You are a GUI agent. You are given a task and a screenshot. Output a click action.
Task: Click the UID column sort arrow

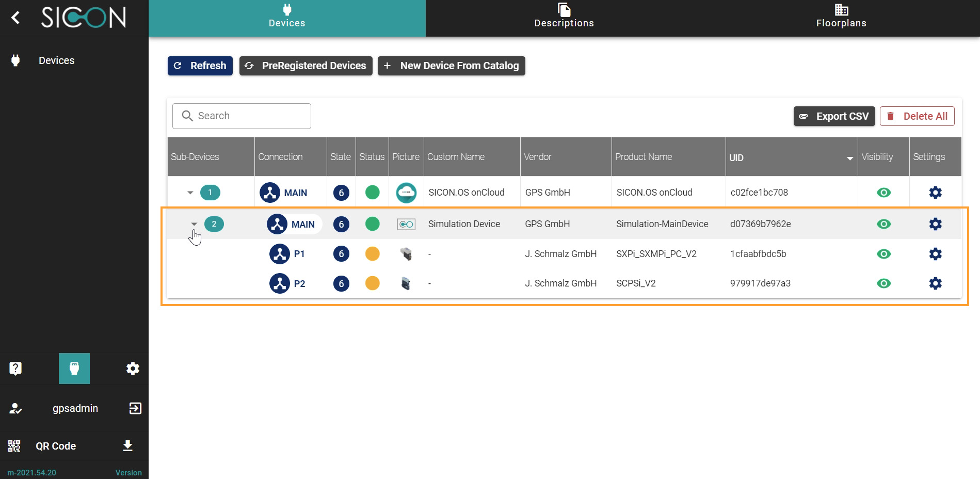point(849,158)
